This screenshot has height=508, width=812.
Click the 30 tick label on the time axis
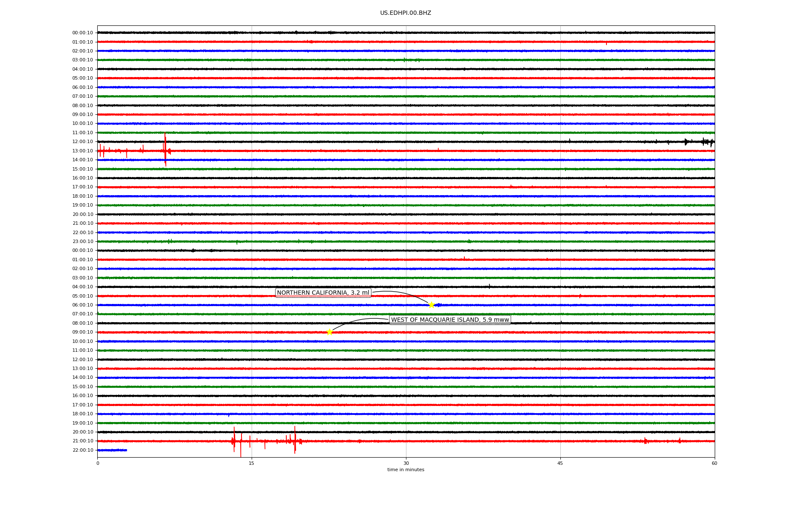point(406,463)
